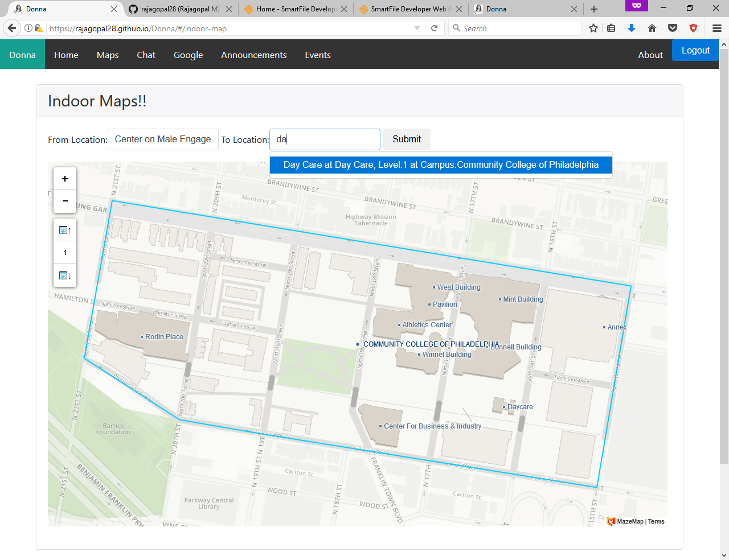
Task: Select the West Building map label
Action: [x=458, y=287]
